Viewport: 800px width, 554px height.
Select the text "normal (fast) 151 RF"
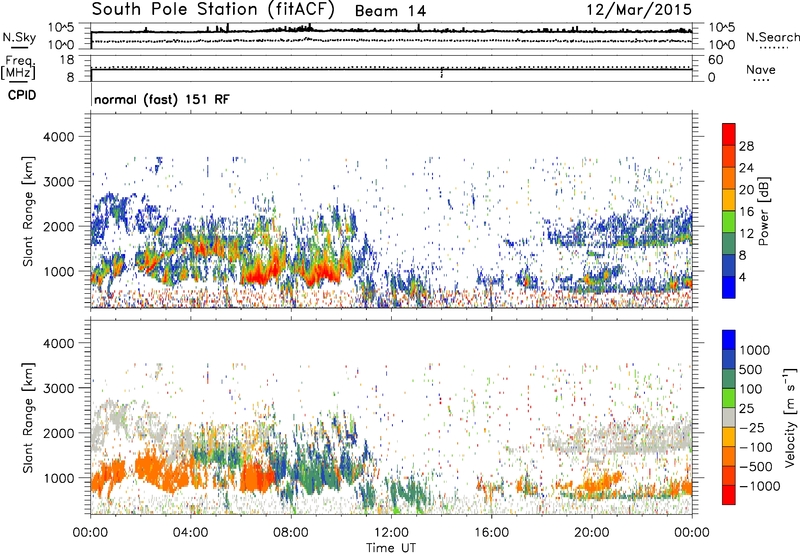click(x=162, y=99)
